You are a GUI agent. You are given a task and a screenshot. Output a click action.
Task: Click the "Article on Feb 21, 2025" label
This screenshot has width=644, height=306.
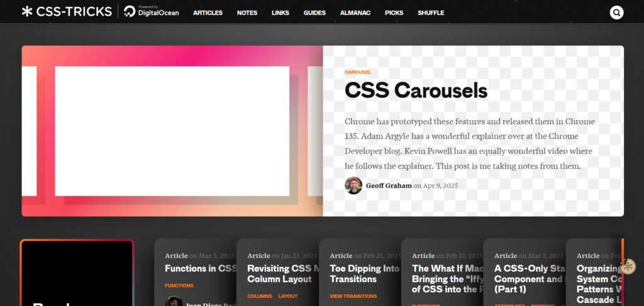365,256
